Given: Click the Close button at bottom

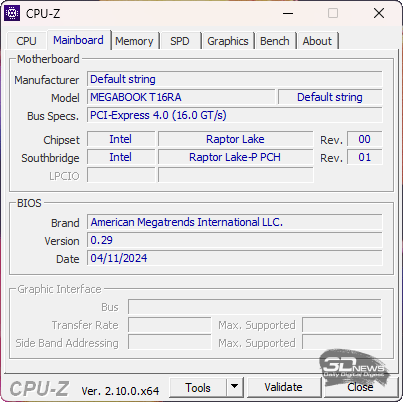Looking at the screenshot, I should pos(360,387).
